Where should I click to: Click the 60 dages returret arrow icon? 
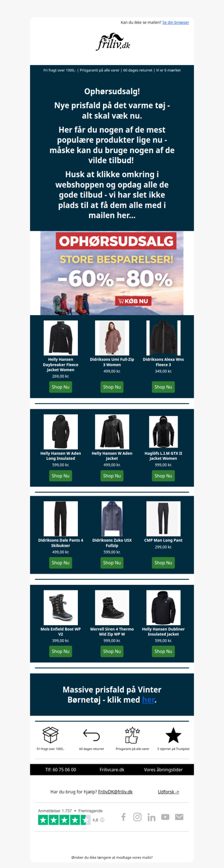(x=91, y=735)
